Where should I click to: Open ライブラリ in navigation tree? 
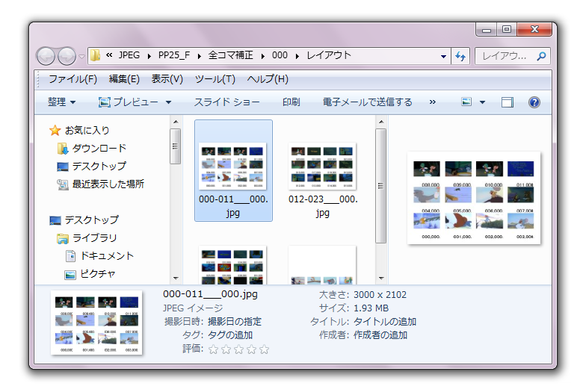click(87, 237)
